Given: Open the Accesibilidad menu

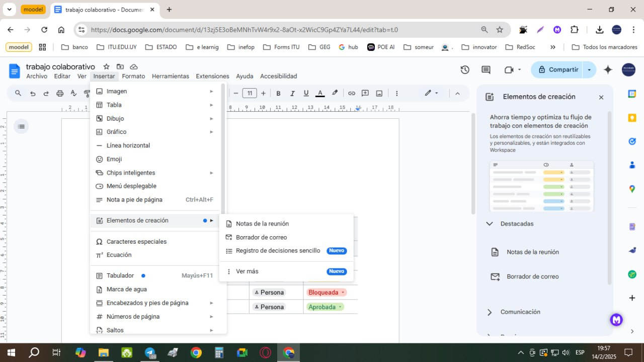Looking at the screenshot, I should tap(278, 77).
